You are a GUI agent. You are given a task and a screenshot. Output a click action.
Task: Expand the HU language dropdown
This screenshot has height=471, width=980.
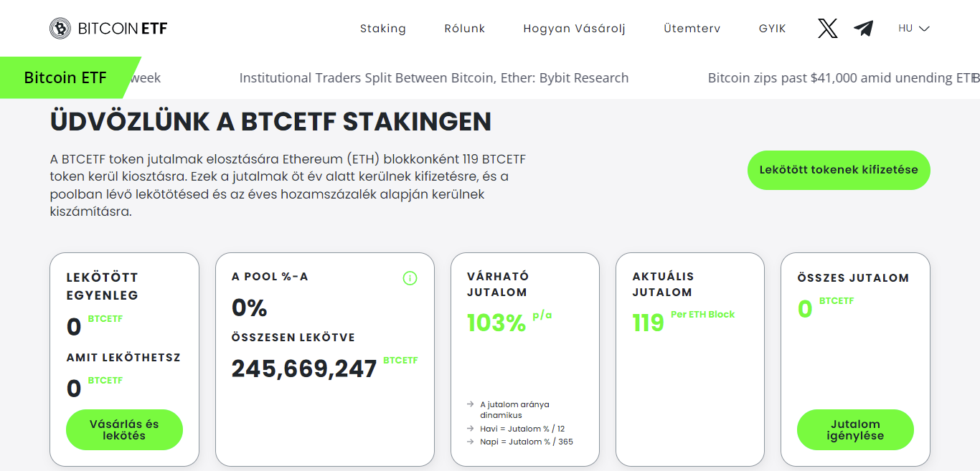[914, 29]
